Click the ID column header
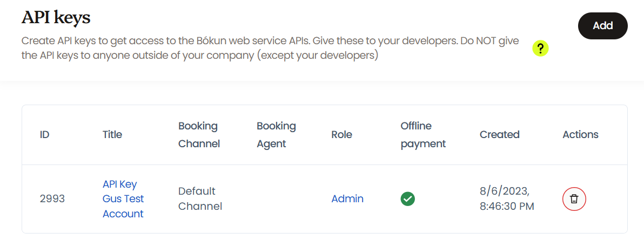This screenshot has height=247, width=644. [x=45, y=135]
